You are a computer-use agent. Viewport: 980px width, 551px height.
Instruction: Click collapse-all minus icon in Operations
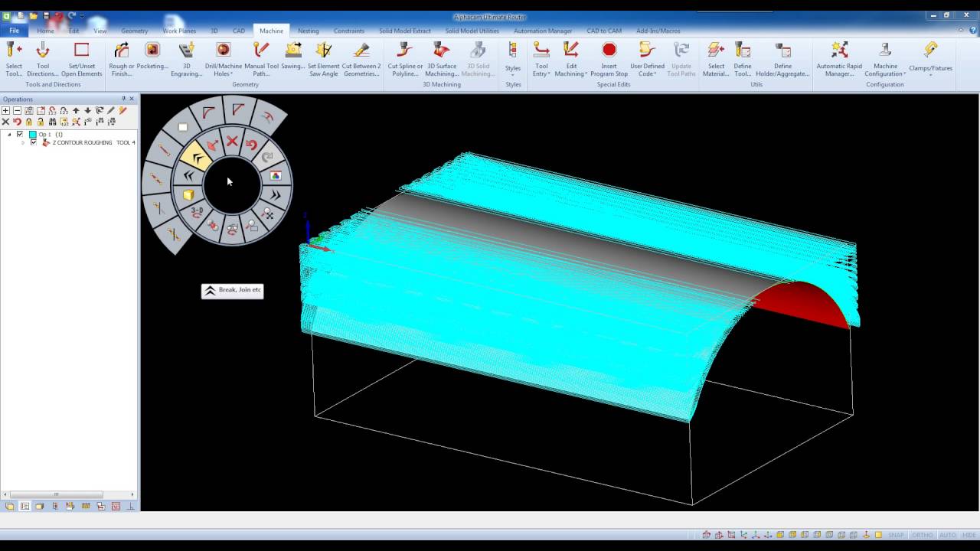pos(17,111)
